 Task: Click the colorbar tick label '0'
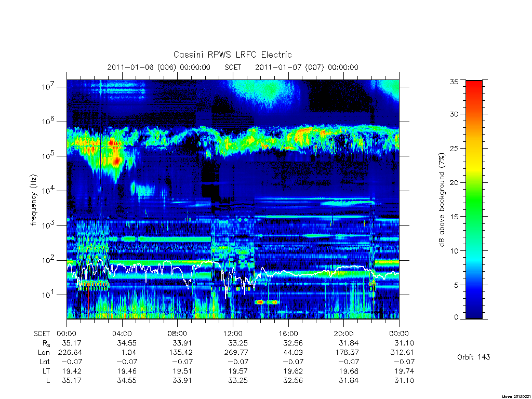456,317
